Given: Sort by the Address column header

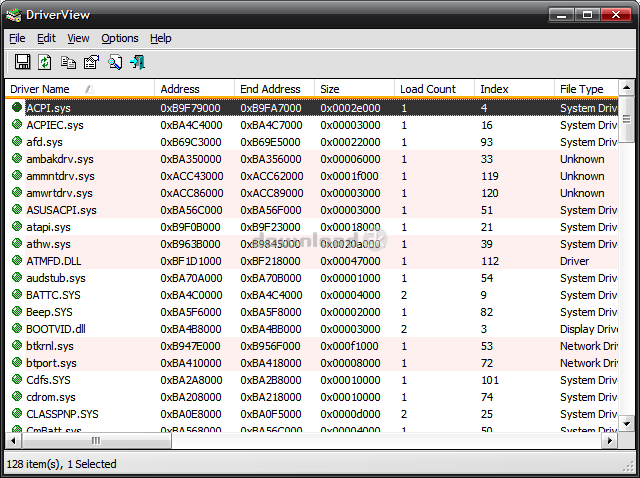Looking at the screenshot, I should point(195,89).
